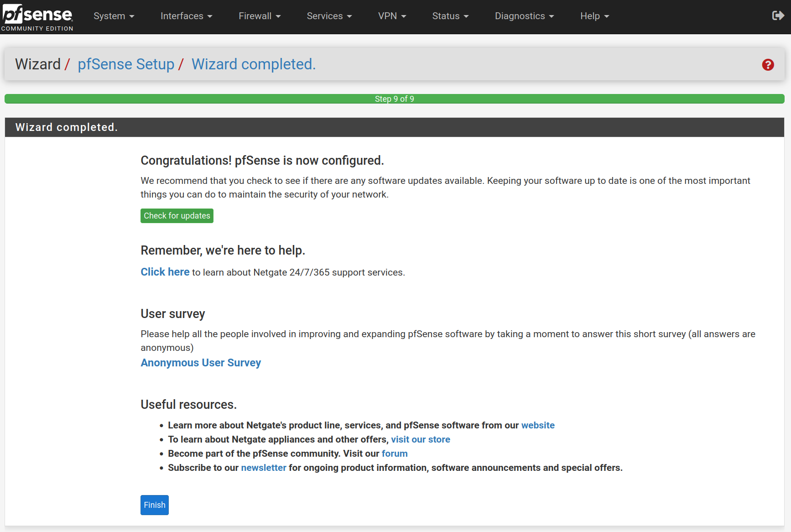Viewport: 791px width, 532px height.
Task: Click the newsletter subscription link
Action: pyautogui.click(x=264, y=468)
